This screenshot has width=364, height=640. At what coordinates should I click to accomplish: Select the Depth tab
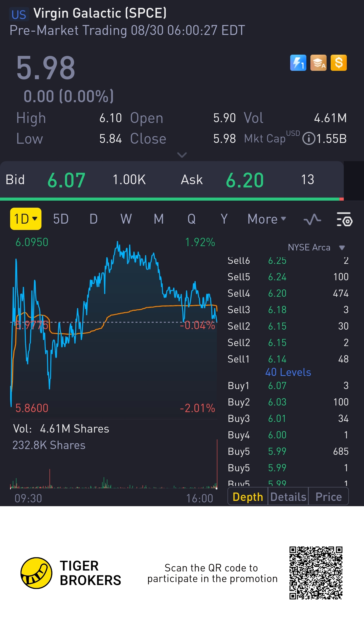248,497
